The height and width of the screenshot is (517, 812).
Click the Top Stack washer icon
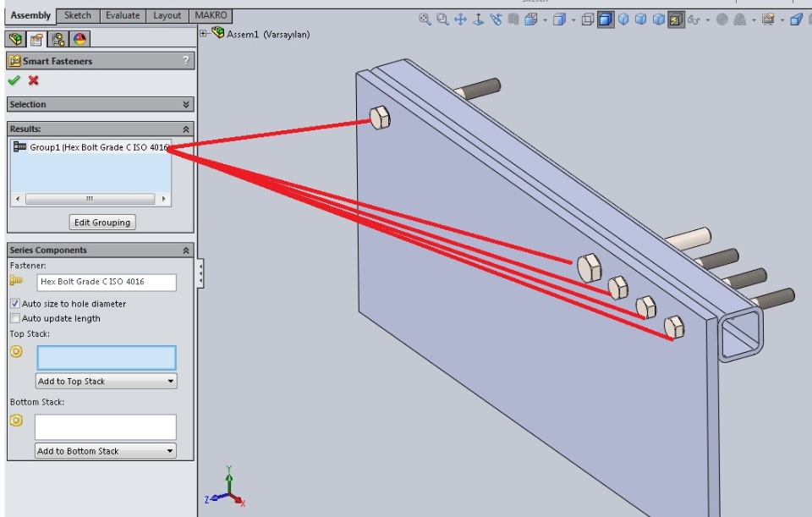coord(16,352)
